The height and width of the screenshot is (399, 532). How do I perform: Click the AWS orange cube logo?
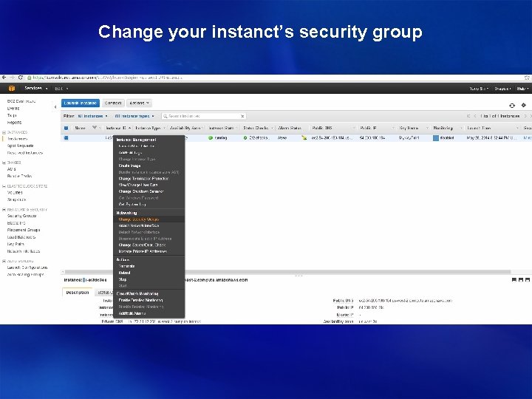click(12, 88)
